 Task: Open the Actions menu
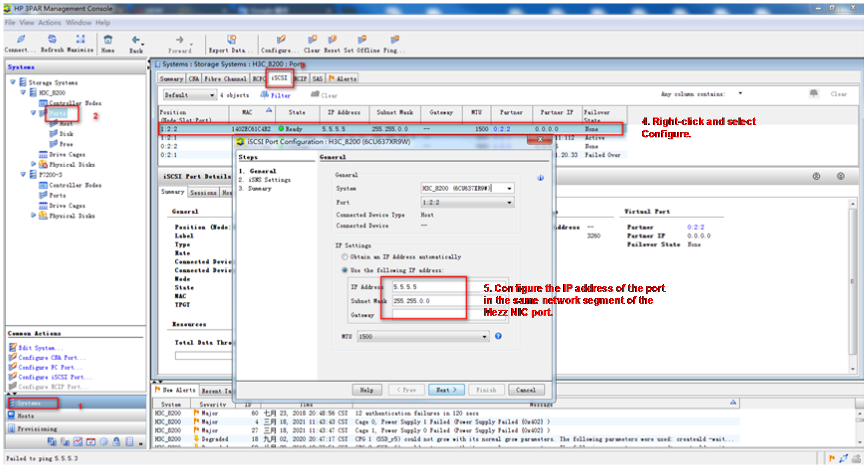click(49, 22)
